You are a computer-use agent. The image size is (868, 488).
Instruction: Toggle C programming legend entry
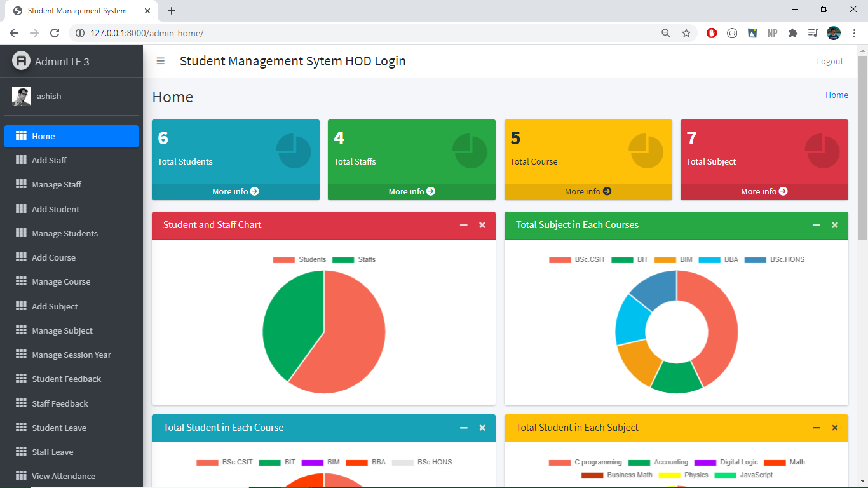pos(585,462)
